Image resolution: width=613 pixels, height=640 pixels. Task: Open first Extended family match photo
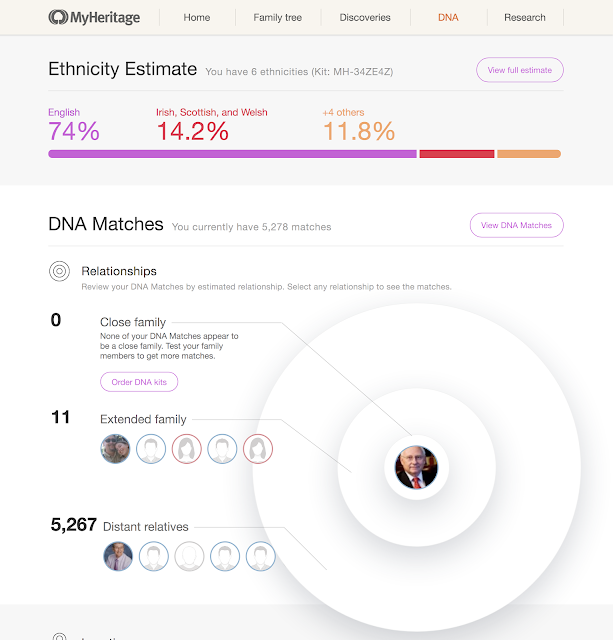[x=115, y=449]
